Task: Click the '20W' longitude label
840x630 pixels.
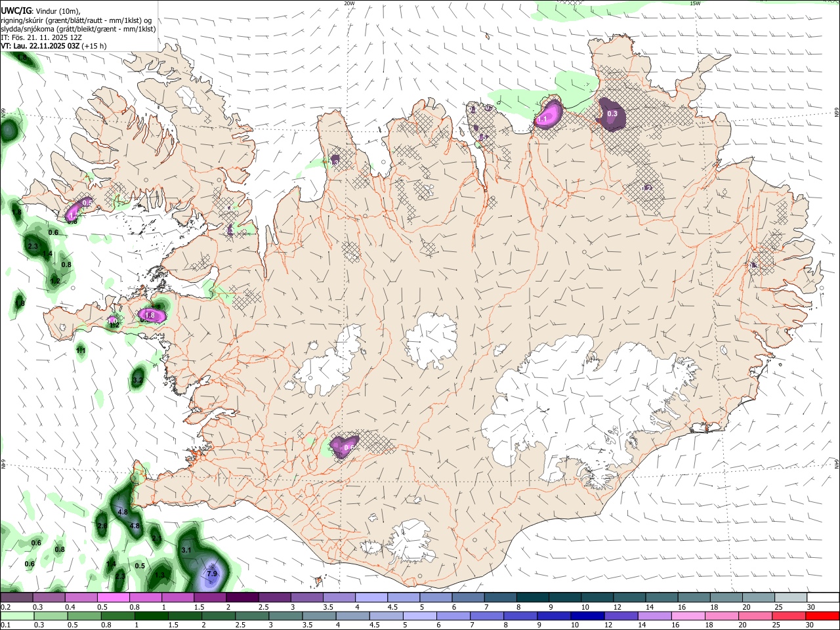Action: 349,3
